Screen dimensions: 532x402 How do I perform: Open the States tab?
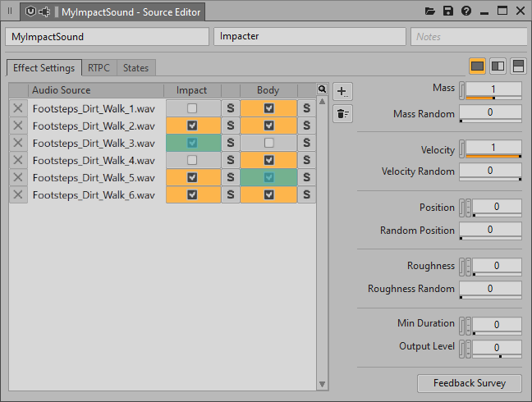pos(135,68)
